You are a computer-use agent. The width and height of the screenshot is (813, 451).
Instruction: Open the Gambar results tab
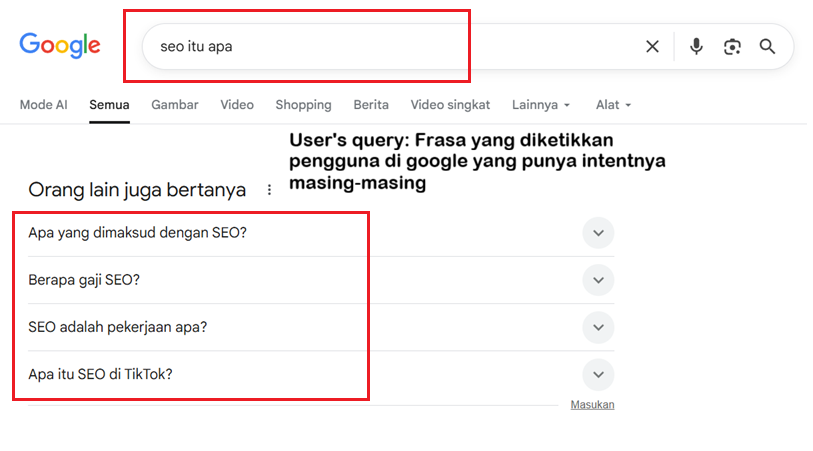click(x=175, y=105)
